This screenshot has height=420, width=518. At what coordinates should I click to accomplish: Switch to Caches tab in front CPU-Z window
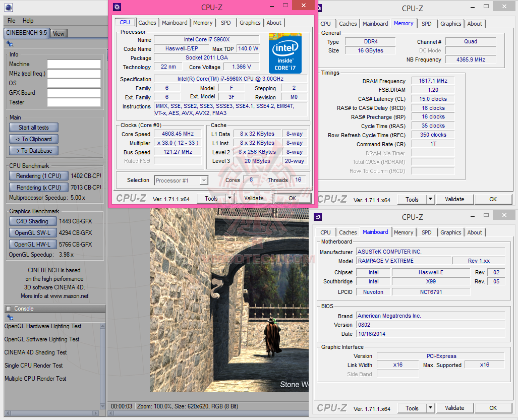coord(147,23)
